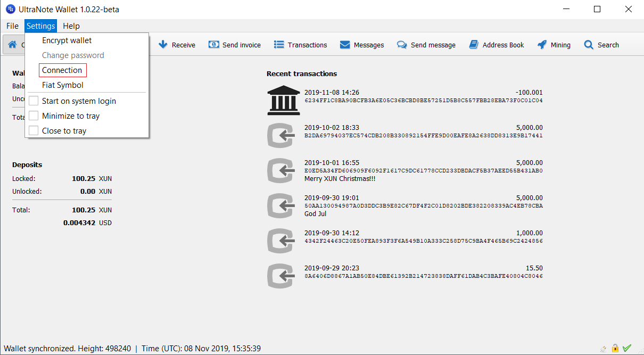Close the Settings menu via its header
644x355 pixels.
point(41,26)
